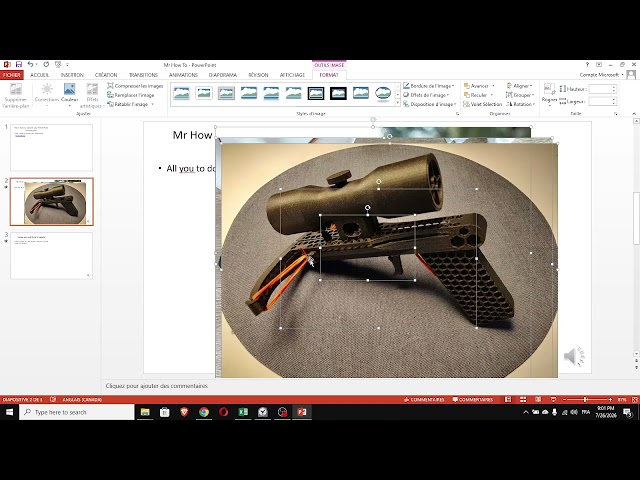Undo the last action
Screen dimensions: 640x480
click(x=31, y=64)
